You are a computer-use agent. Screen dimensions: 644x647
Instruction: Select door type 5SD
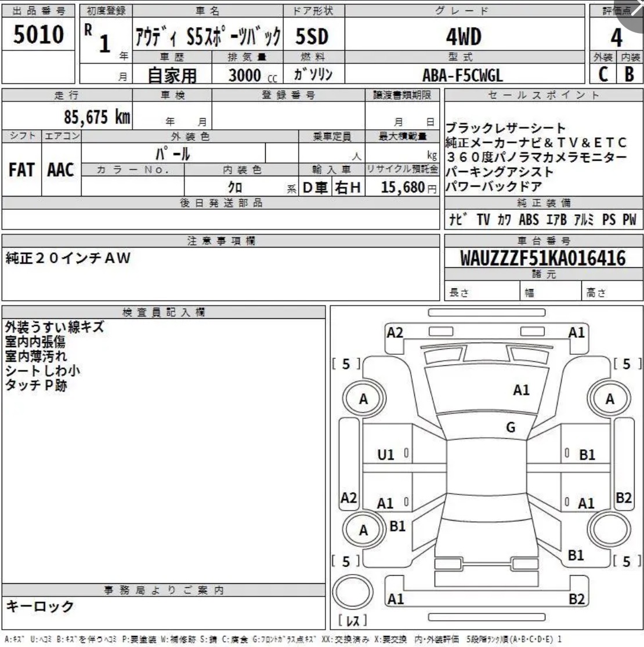click(312, 37)
